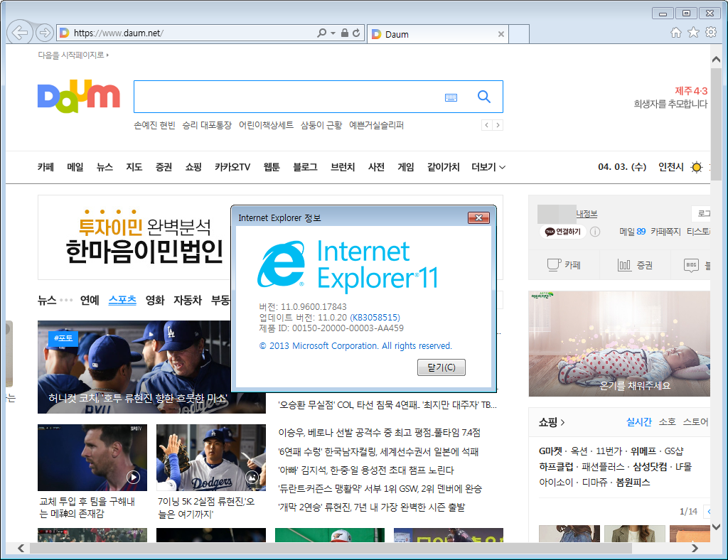Click inside the Daum search input field

pyautogui.click(x=288, y=97)
